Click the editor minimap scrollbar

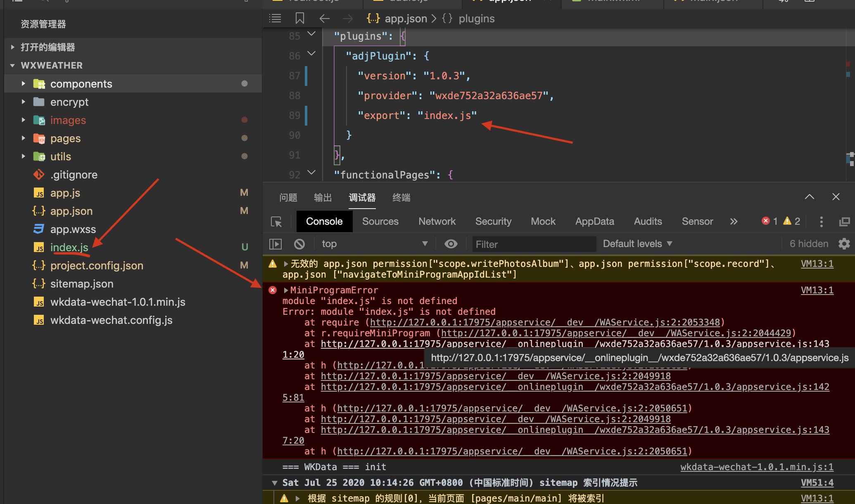coord(849,103)
